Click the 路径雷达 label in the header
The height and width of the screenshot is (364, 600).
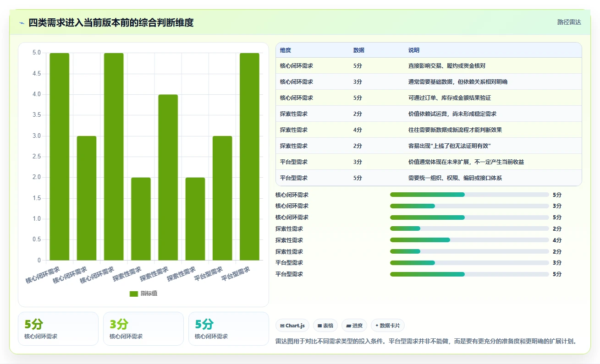pyautogui.click(x=569, y=22)
